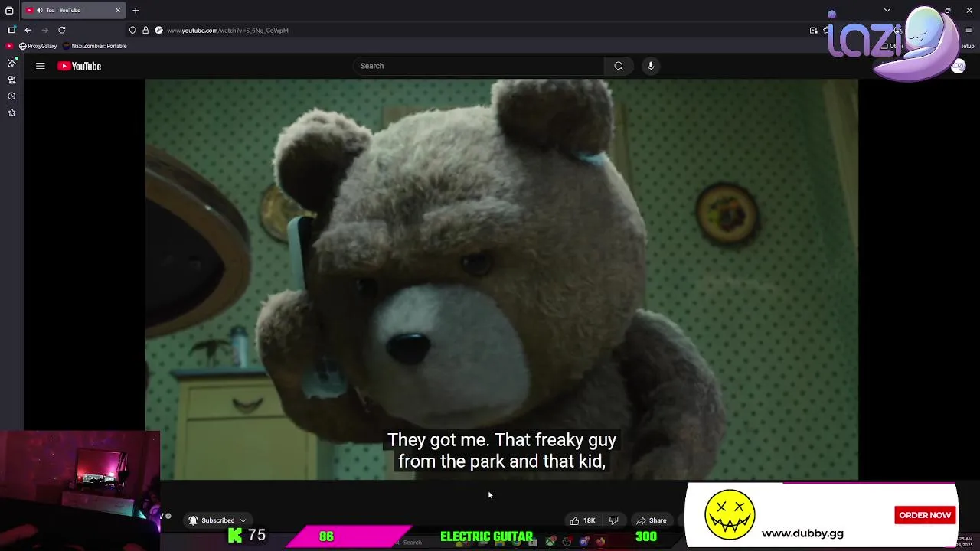Toggle the browser sidebar panel icon

coord(11,30)
